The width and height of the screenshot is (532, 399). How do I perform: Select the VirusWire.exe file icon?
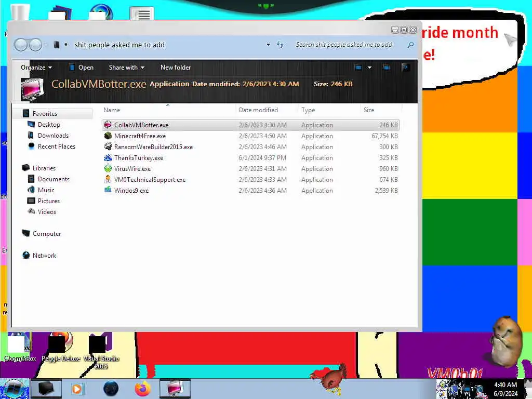coord(108,169)
